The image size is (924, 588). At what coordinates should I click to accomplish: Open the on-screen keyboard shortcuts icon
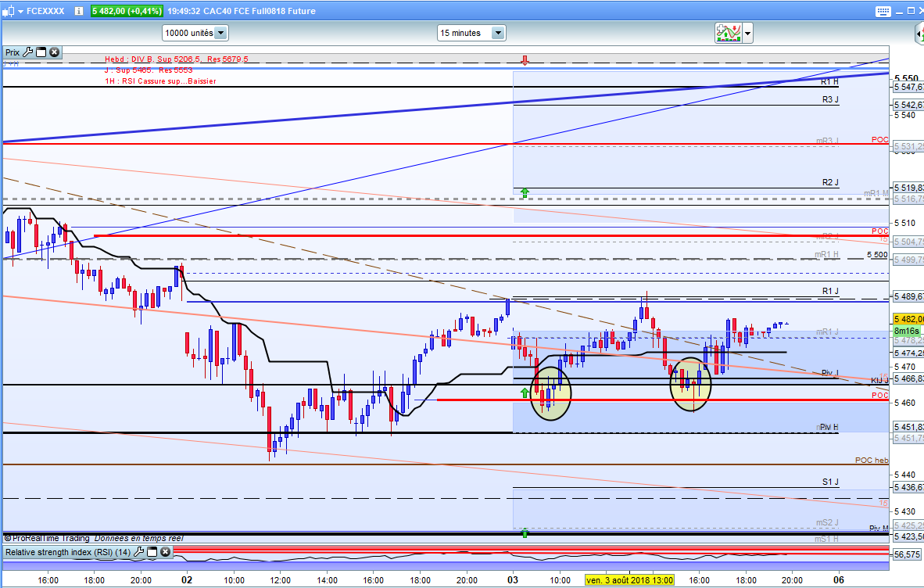click(x=883, y=11)
